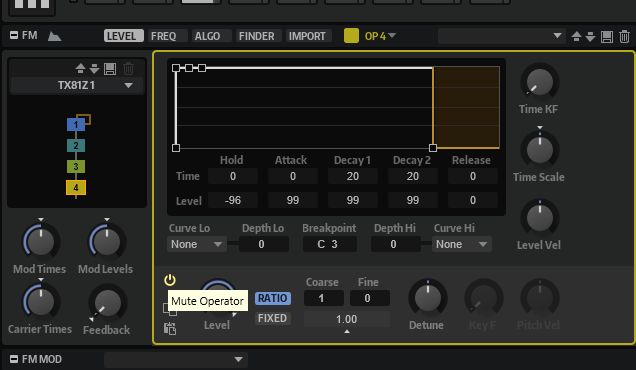Open the Curve Lo dropdown
Screen dimensions: 636x370
pyautogui.click(x=196, y=244)
